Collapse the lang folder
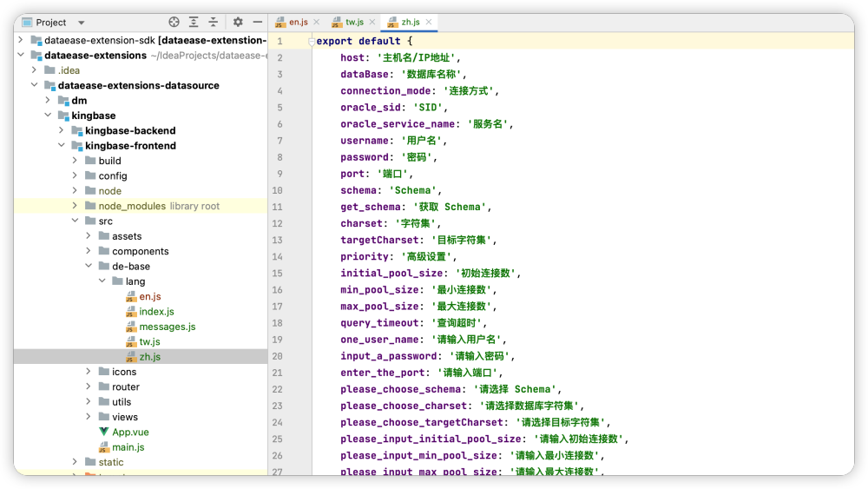Screen dimensions: 868x489 pyautogui.click(x=102, y=281)
